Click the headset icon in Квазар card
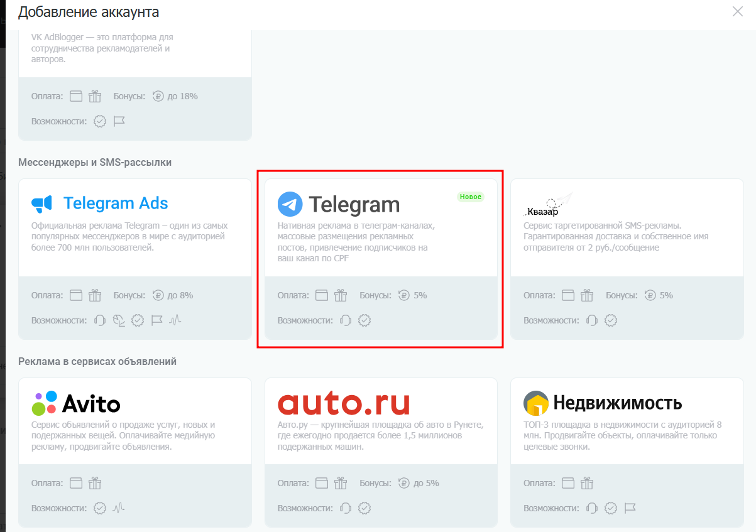 coord(592,320)
